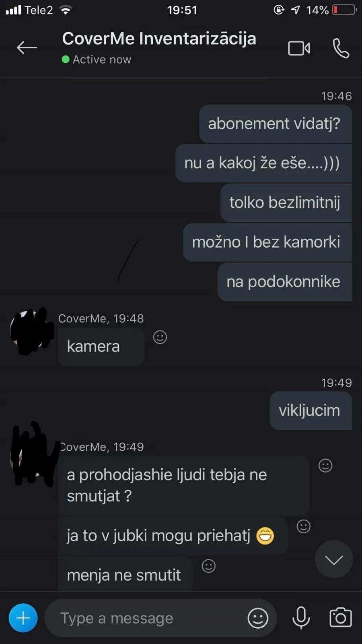Tap the "Active now" status label
Screen dimensions: 362x644
[102, 60]
